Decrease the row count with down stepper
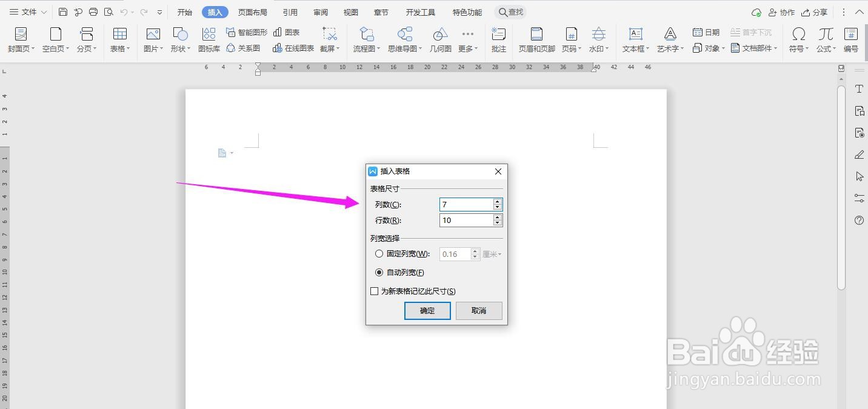 pyautogui.click(x=498, y=224)
